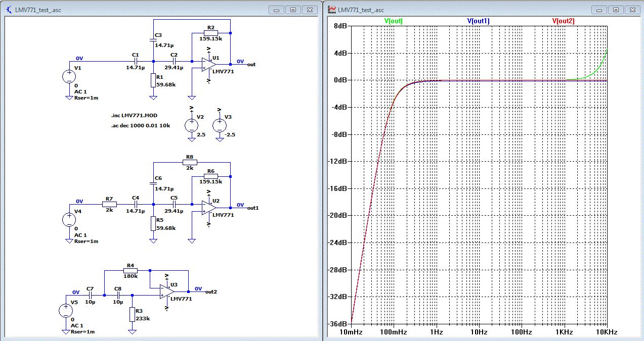Click the V5 AC source symbol
644x341 pixels.
tap(66, 311)
